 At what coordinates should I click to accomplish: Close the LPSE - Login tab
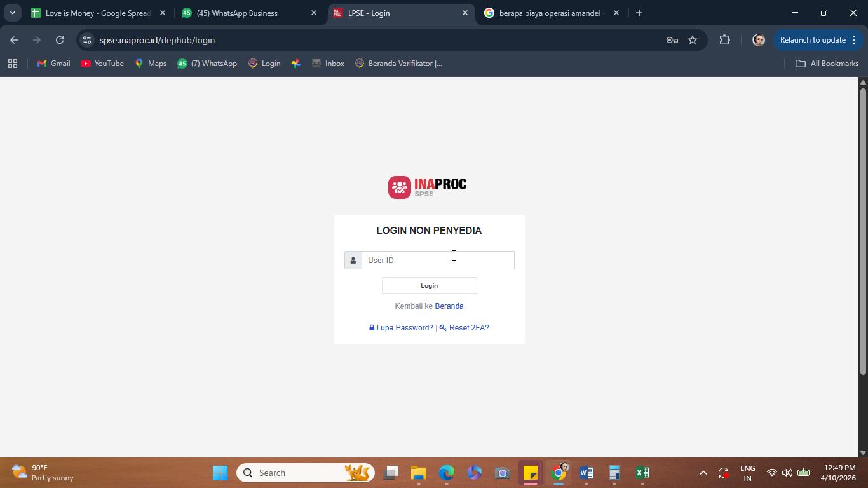[x=465, y=13]
